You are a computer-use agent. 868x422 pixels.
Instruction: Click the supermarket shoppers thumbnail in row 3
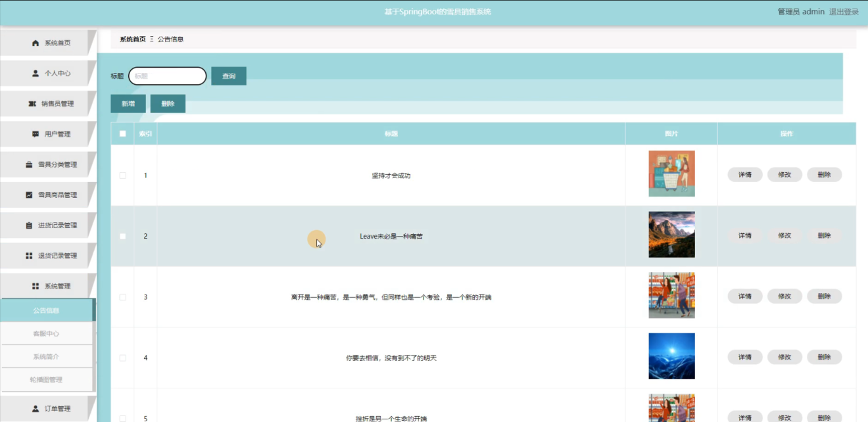pyautogui.click(x=671, y=295)
